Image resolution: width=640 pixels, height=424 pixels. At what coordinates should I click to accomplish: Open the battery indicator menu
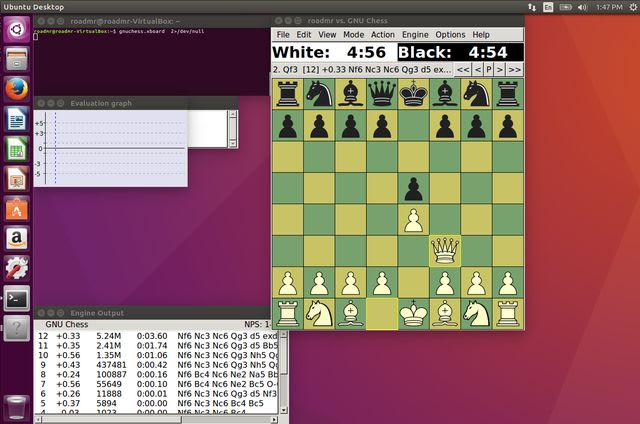click(565, 7)
